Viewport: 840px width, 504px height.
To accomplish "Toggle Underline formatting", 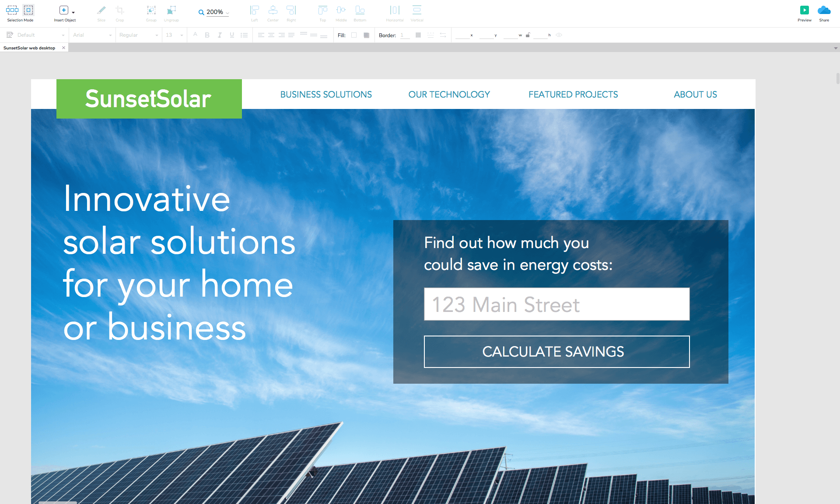I will click(x=232, y=35).
